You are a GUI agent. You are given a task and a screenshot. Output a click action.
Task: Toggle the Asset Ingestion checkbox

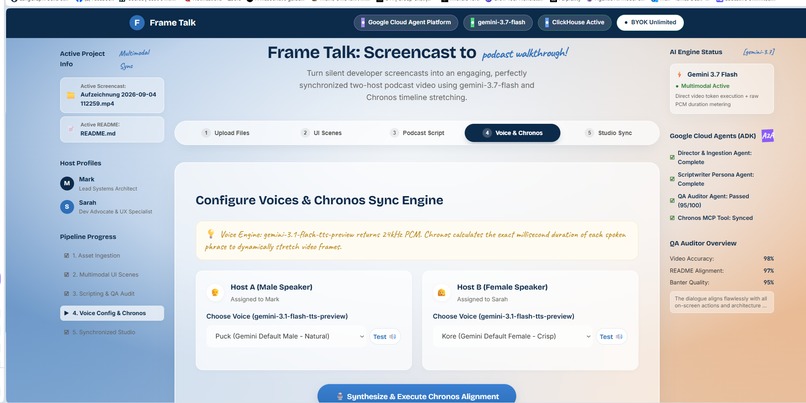(66, 255)
